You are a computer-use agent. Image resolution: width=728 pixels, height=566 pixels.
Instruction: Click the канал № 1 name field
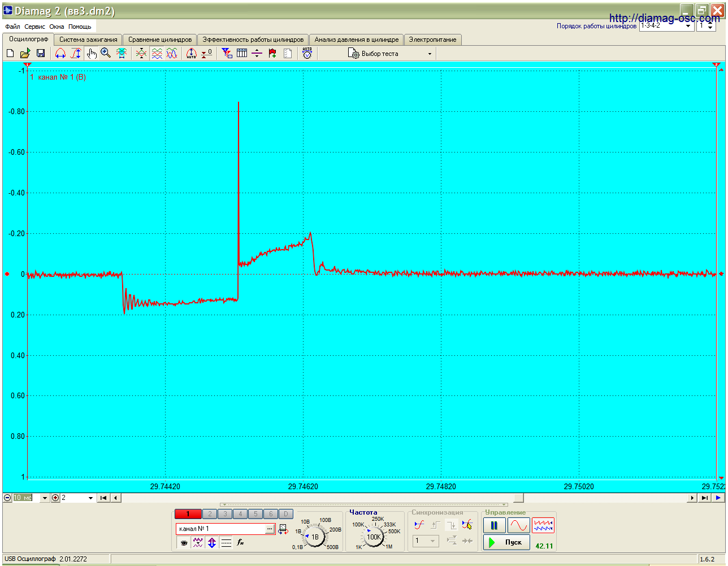coord(220,529)
